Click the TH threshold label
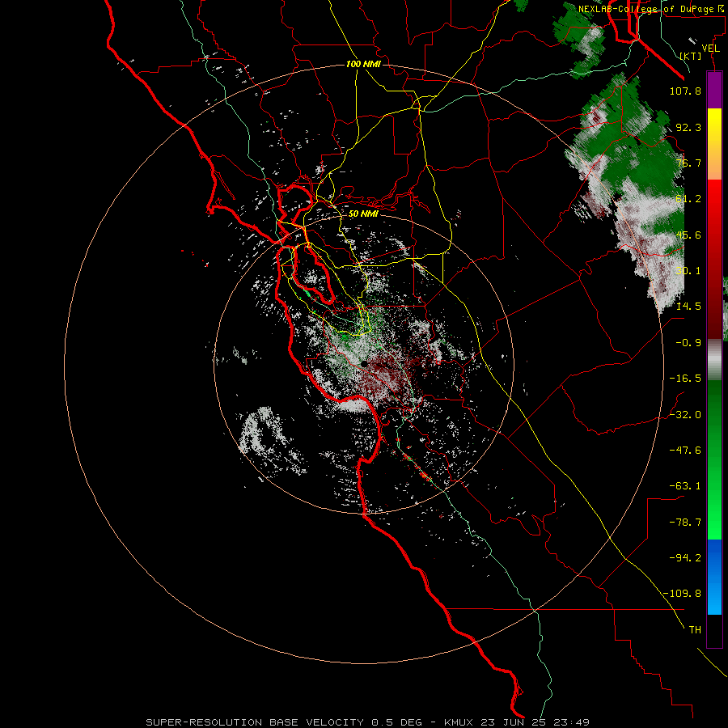The image size is (728, 728). pyautogui.click(x=695, y=630)
